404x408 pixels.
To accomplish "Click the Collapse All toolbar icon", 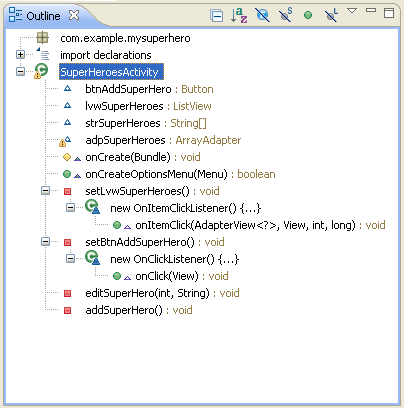I will pyautogui.click(x=217, y=16).
